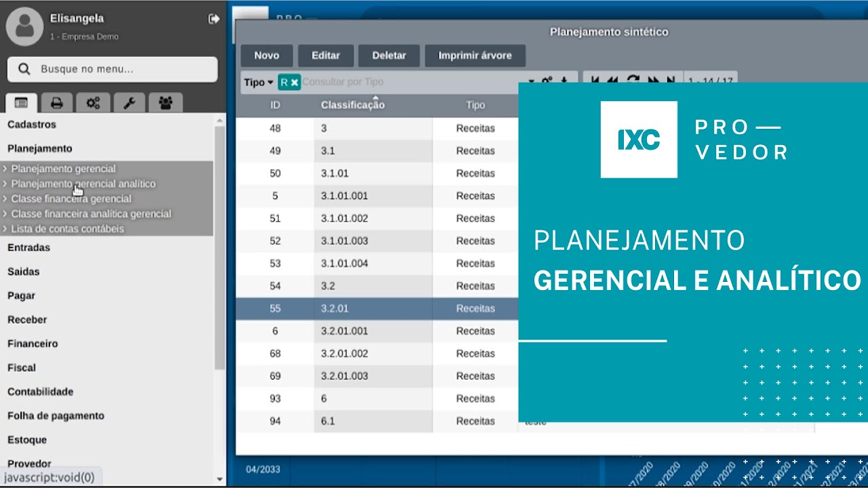Screen dimensions: 868x488
Task: Click the Editar button
Action: coord(325,56)
